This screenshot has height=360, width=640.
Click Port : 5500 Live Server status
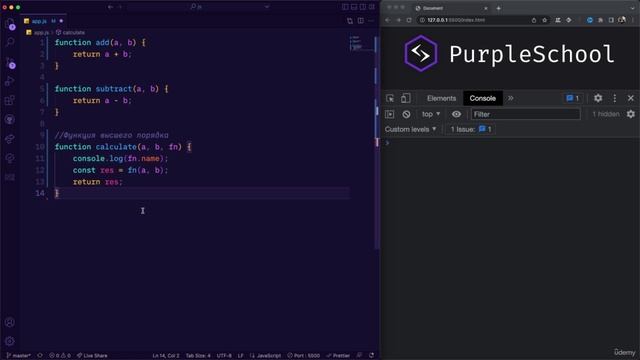[x=304, y=356]
